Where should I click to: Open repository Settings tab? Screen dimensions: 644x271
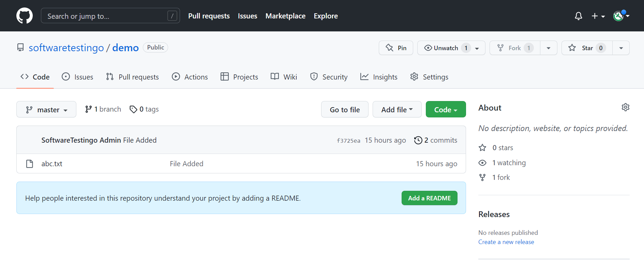point(429,77)
